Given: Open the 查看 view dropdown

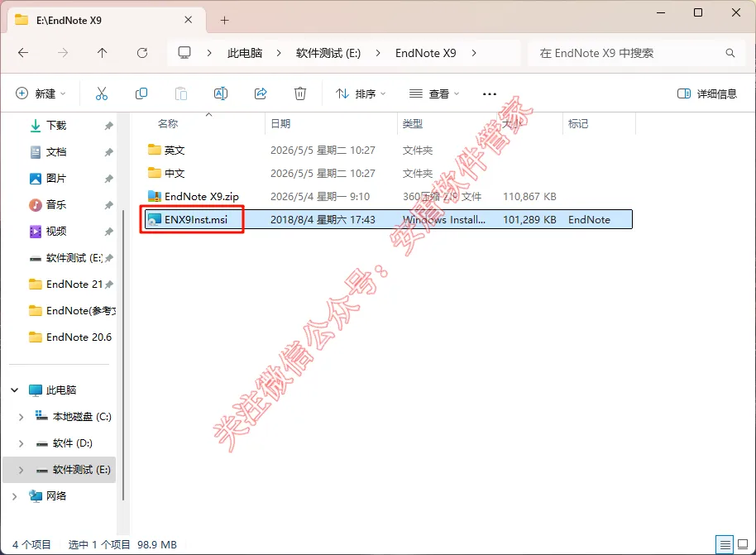Looking at the screenshot, I should point(434,93).
